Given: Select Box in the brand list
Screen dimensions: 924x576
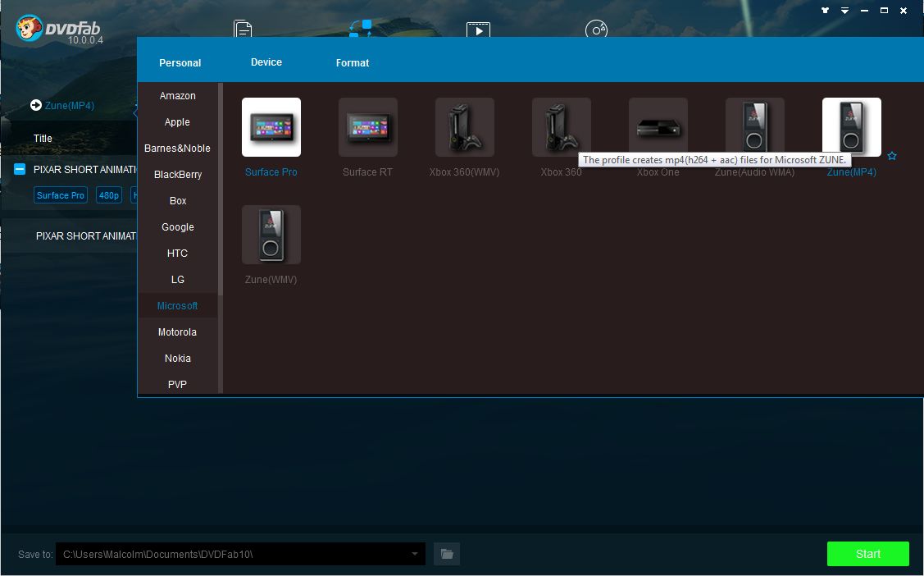Looking at the screenshot, I should tap(177, 200).
